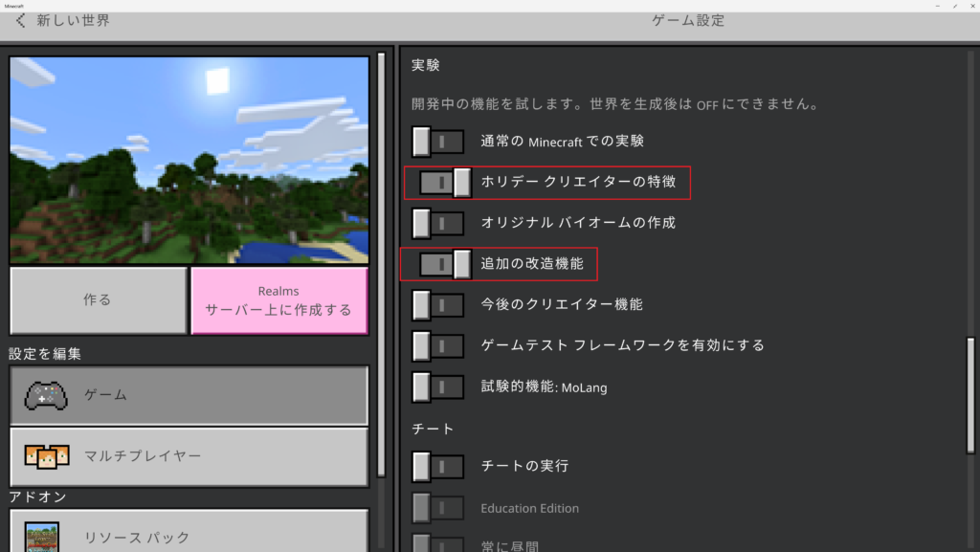Switch to the マルチプレイヤー settings tab
Image resolution: width=980 pixels, height=552 pixels.
coord(189,457)
